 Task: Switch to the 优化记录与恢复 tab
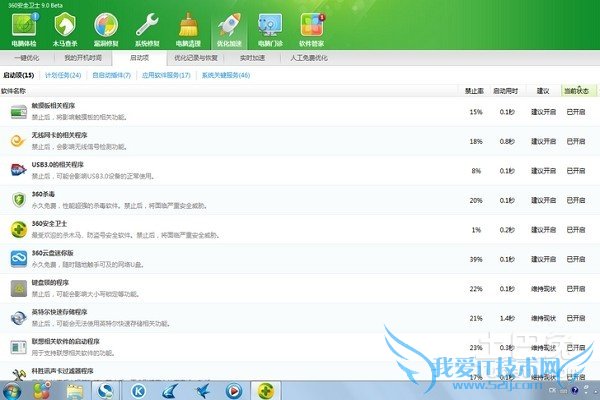pyautogui.click(x=196, y=58)
